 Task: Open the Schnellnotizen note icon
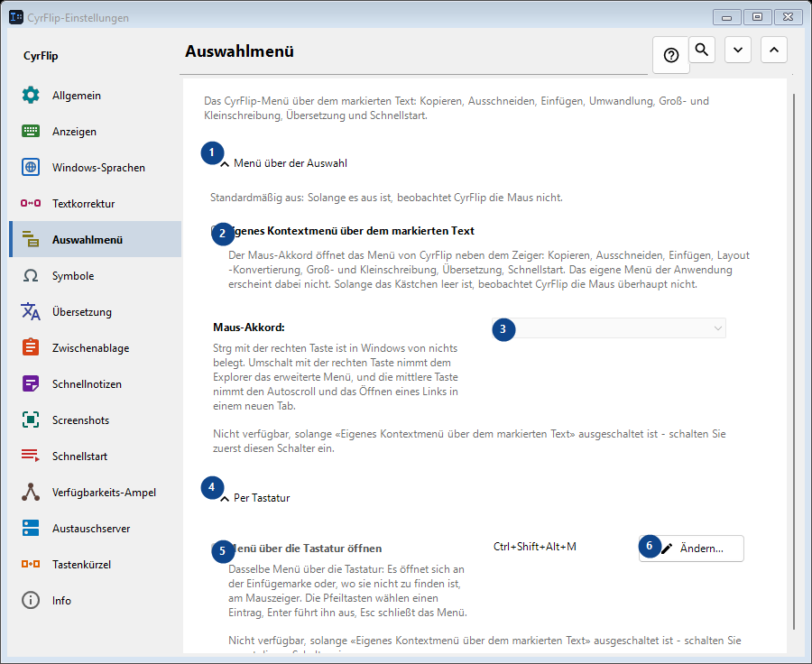pyautogui.click(x=31, y=383)
